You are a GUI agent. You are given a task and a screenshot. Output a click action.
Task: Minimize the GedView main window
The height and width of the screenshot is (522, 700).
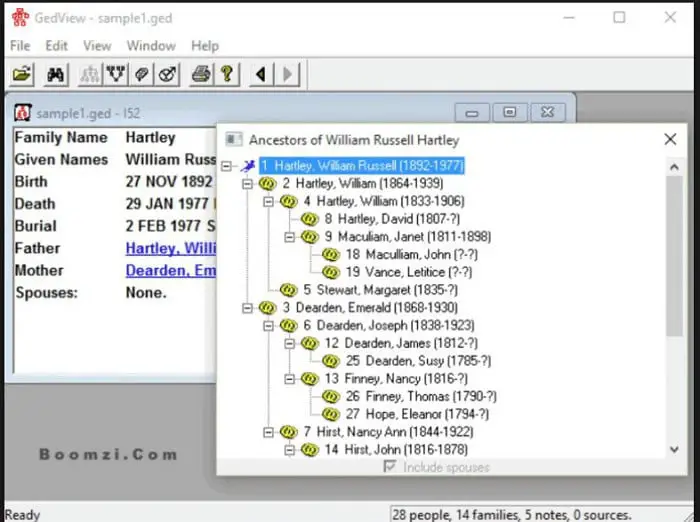(569, 18)
